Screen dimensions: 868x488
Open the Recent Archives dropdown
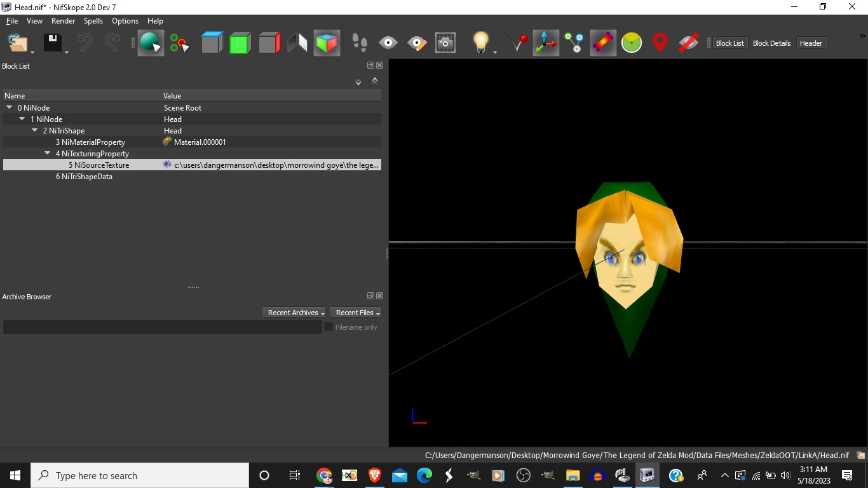pyautogui.click(x=294, y=313)
